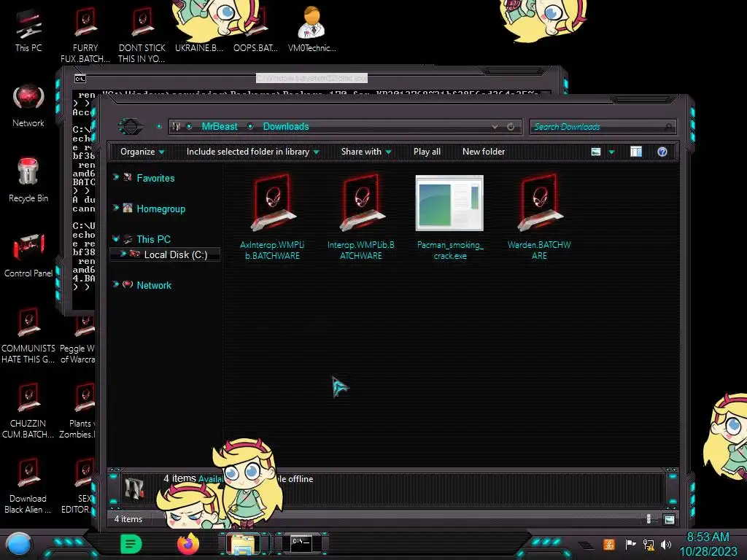
Task: Select the COMMUNISTS HATE THIS G desktop file
Action: point(28,335)
